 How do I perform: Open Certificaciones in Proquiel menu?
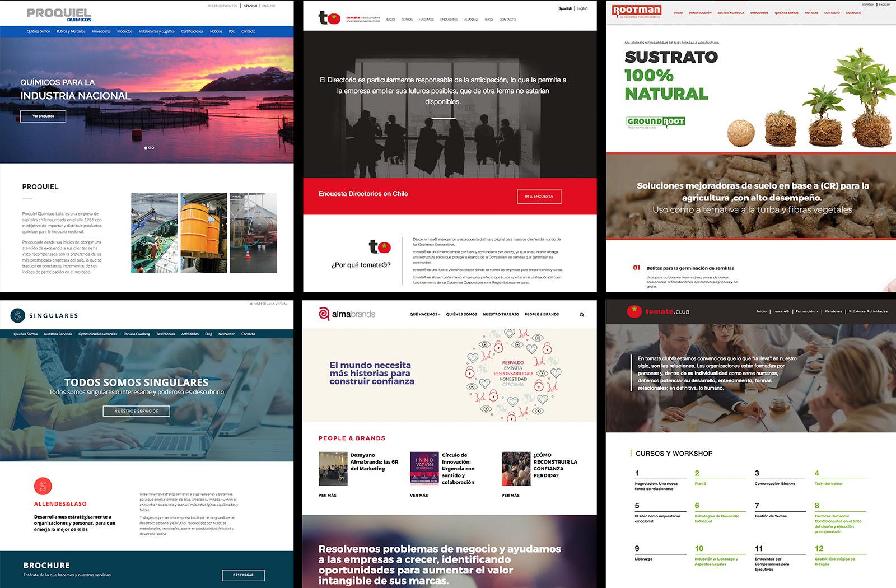click(192, 31)
